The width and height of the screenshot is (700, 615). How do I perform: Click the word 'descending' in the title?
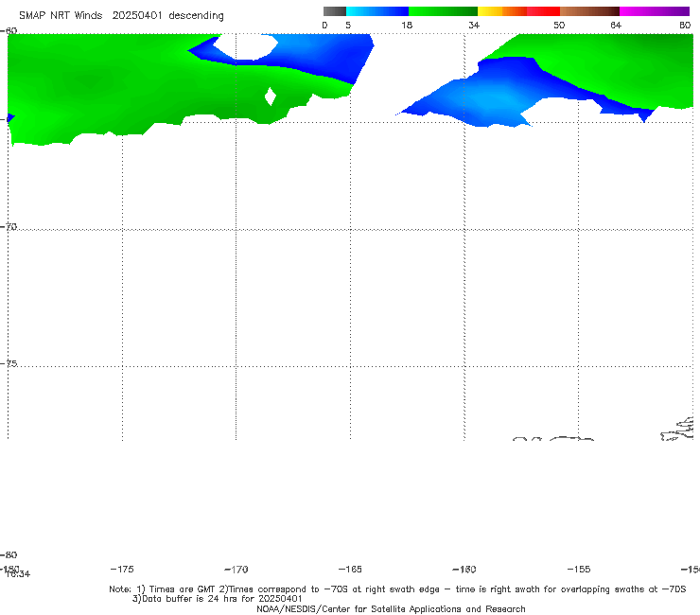(197, 16)
